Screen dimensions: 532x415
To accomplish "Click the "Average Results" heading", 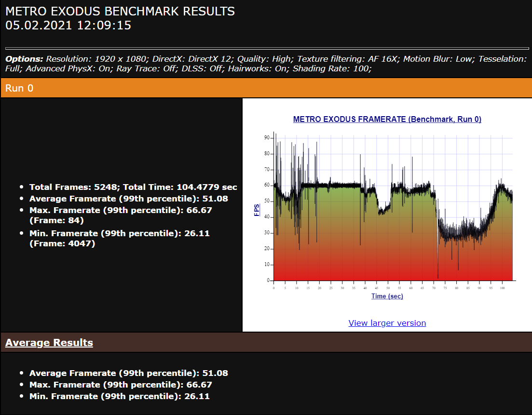I will tap(49, 342).
